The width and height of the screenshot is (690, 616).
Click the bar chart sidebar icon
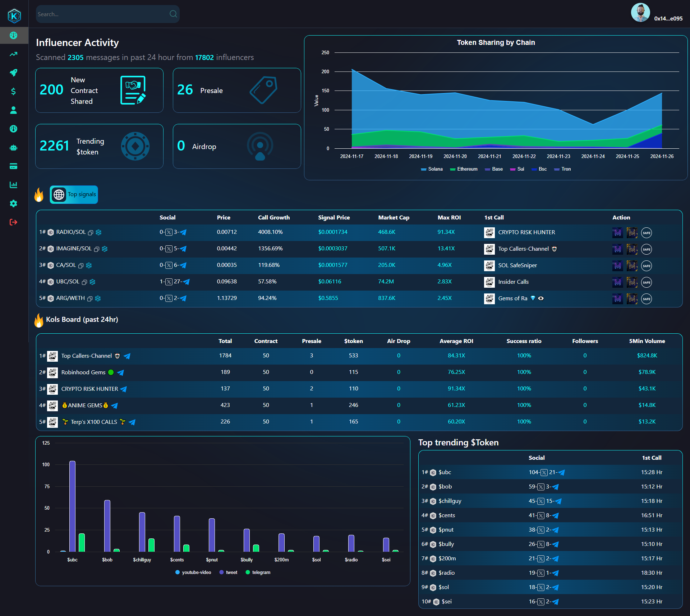(x=13, y=185)
